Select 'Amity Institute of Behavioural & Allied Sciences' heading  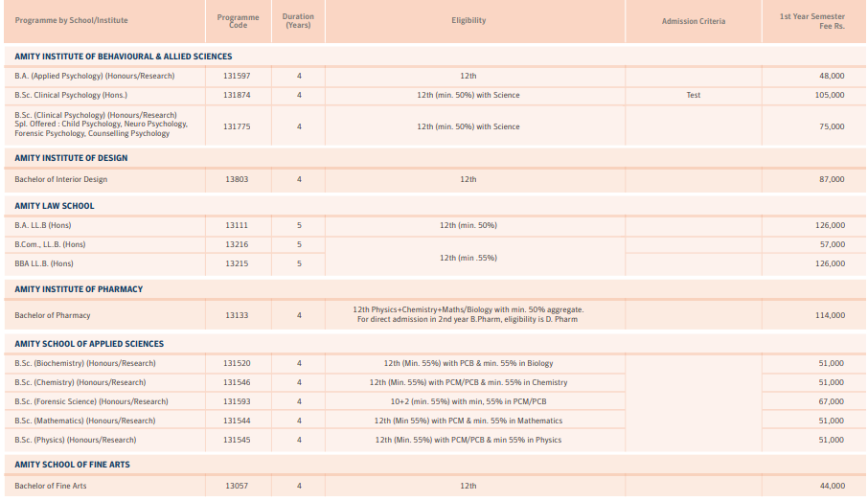click(123, 57)
